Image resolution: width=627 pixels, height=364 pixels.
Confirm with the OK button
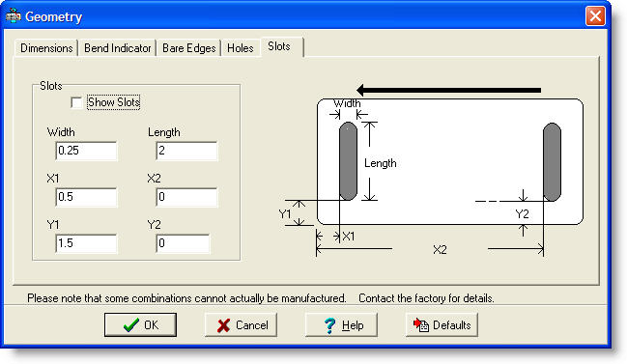point(140,324)
